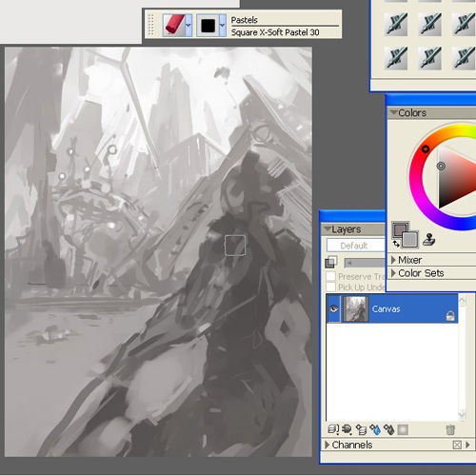Enable Pick Up Underlying Color checkbox
The image size is (476, 476).
(x=330, y=287)
